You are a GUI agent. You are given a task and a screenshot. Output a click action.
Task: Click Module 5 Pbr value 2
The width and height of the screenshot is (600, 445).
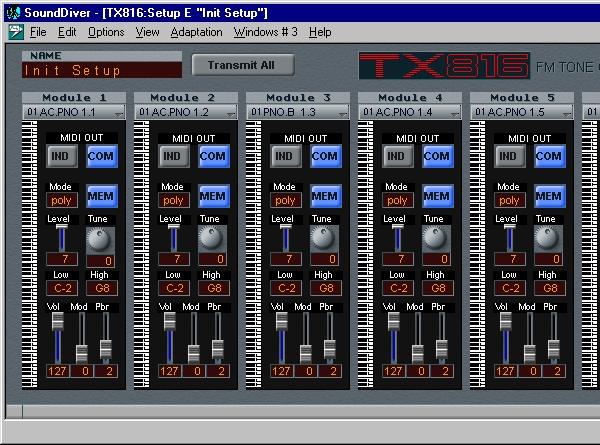coord(554,371)
